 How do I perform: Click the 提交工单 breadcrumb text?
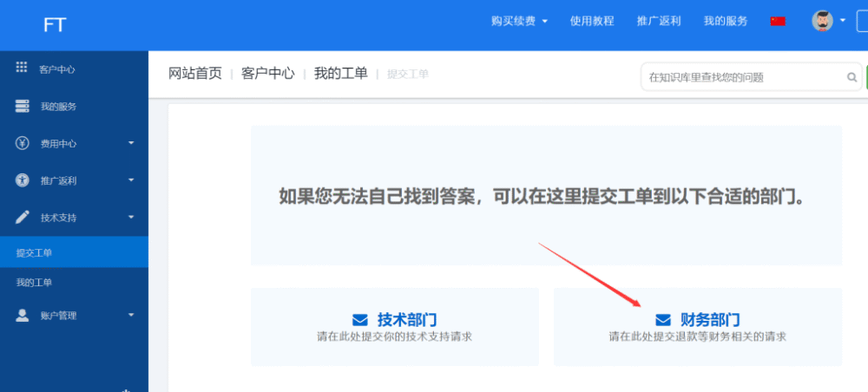coord(408,74)
